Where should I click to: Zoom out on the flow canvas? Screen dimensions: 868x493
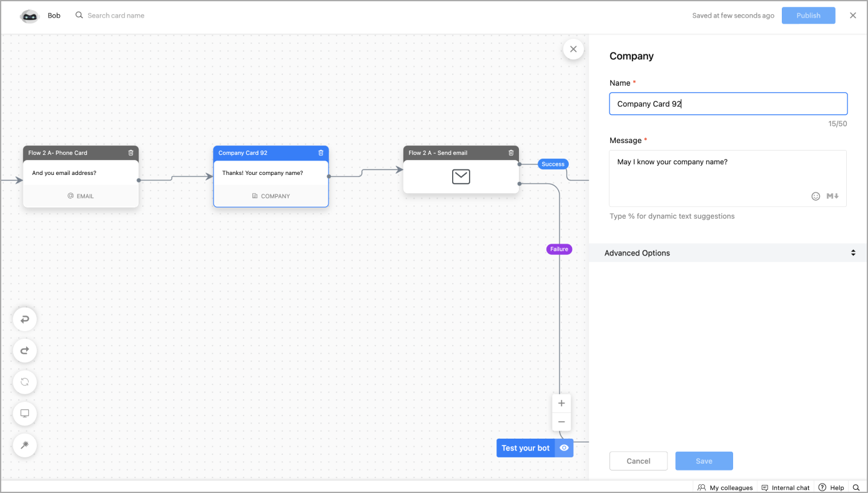[561, 422]
